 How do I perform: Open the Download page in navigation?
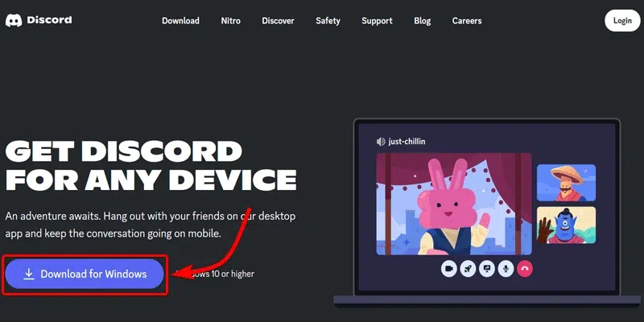(x=180, y=21)
